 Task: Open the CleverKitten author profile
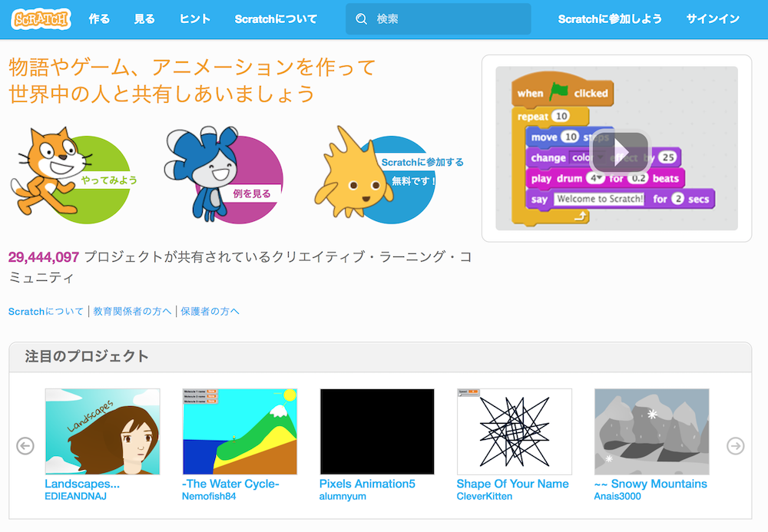pos(485,496)
